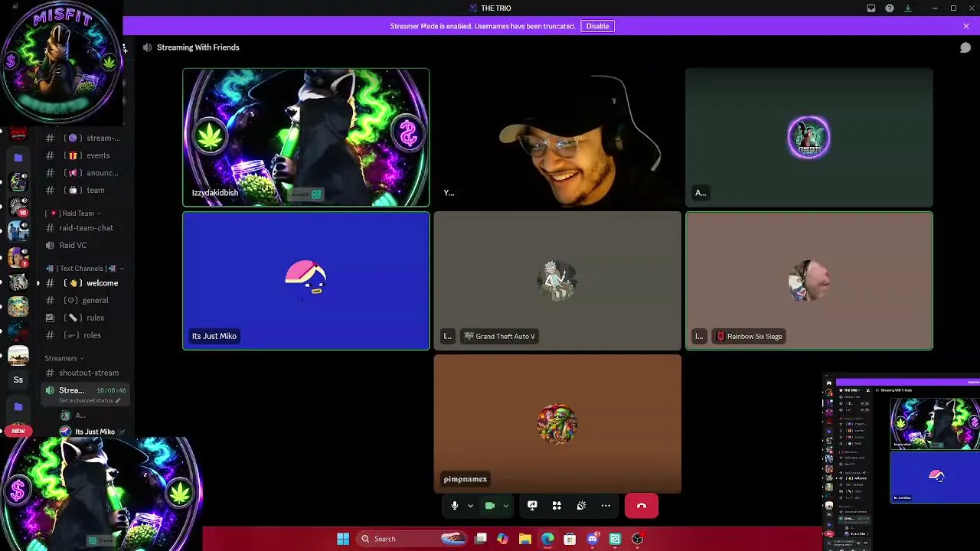Focus the webcam tile of laughing streamer
Viewport: 980px width, 551px height.
click(x=557, y=138)
